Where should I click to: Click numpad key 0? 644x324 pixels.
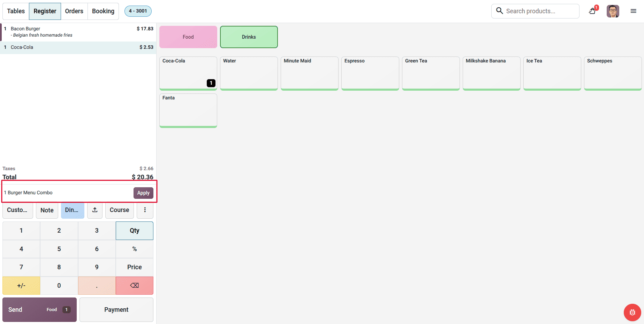tap(59, 286)
